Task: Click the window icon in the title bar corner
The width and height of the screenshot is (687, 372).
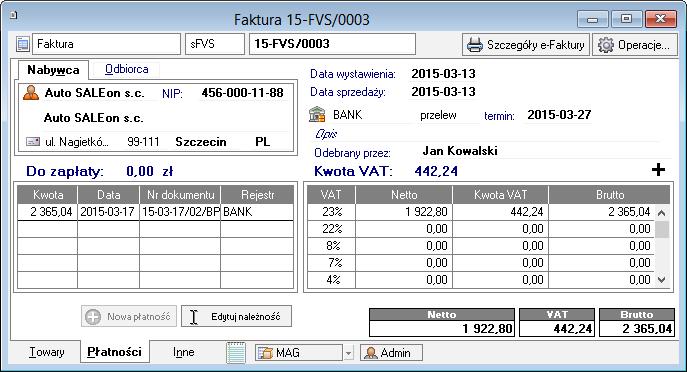Action: pyautogui.click(x=14, y=15)
